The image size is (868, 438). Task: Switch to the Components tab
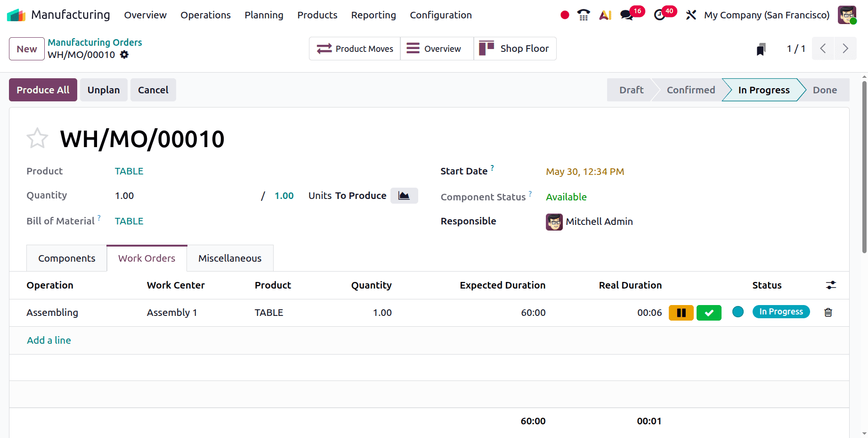tap(67, 258)
